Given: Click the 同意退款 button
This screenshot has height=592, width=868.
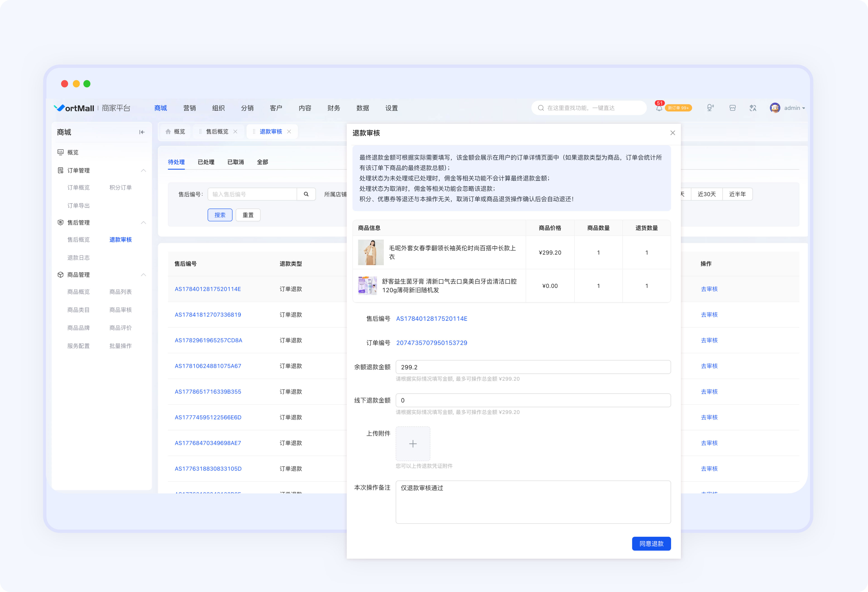Looking at the screenshot, I should 651,544.
